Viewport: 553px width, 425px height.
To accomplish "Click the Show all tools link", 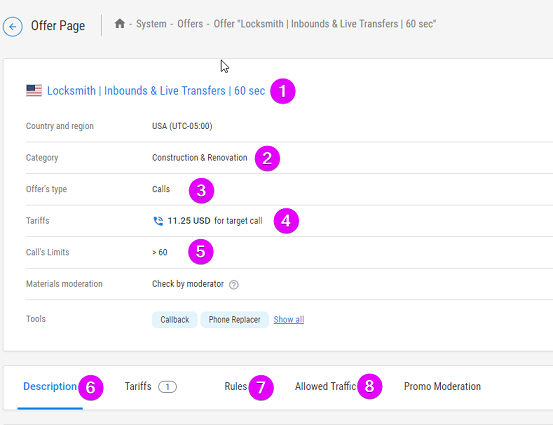I will (x=289, y=320).
